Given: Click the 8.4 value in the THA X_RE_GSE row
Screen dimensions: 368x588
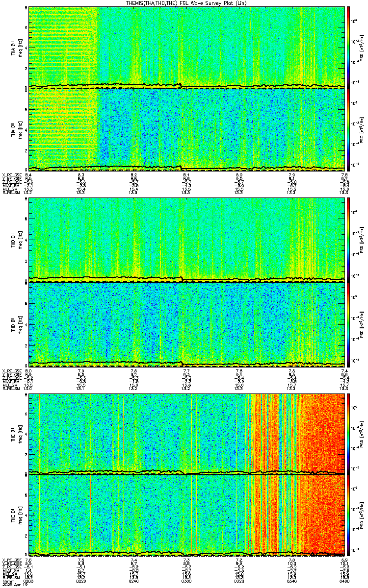Looking at the screenshot, I should 29,175.
